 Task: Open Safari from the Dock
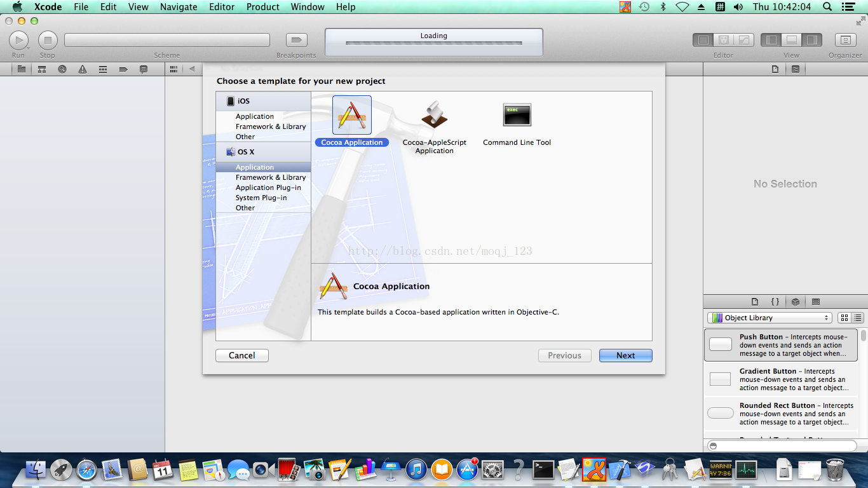tap(86, 470)
